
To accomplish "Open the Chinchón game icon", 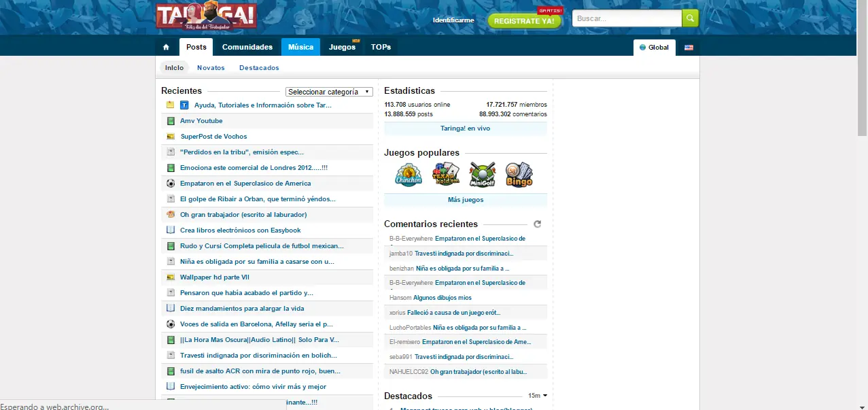I will [x=409, y=175].
